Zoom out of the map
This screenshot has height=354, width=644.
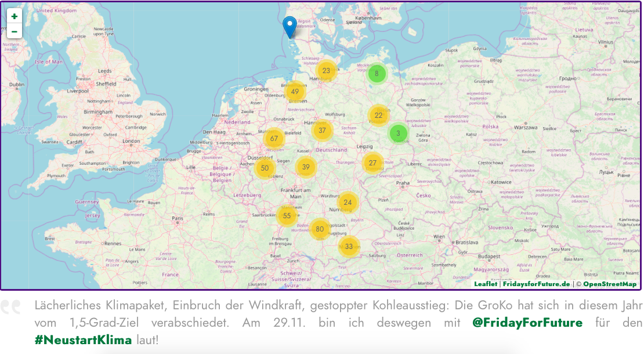[x=14, y=31]
